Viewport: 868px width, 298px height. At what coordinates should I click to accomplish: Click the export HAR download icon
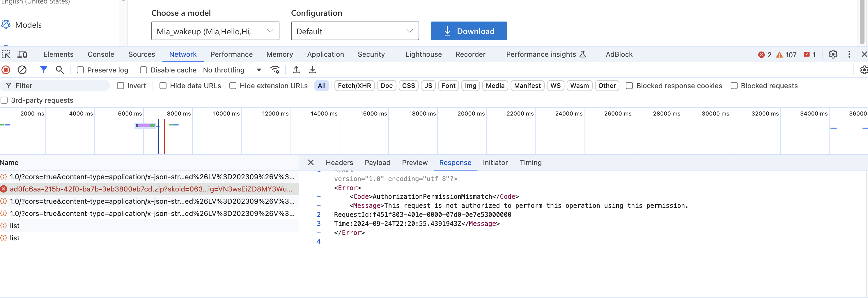313,70
